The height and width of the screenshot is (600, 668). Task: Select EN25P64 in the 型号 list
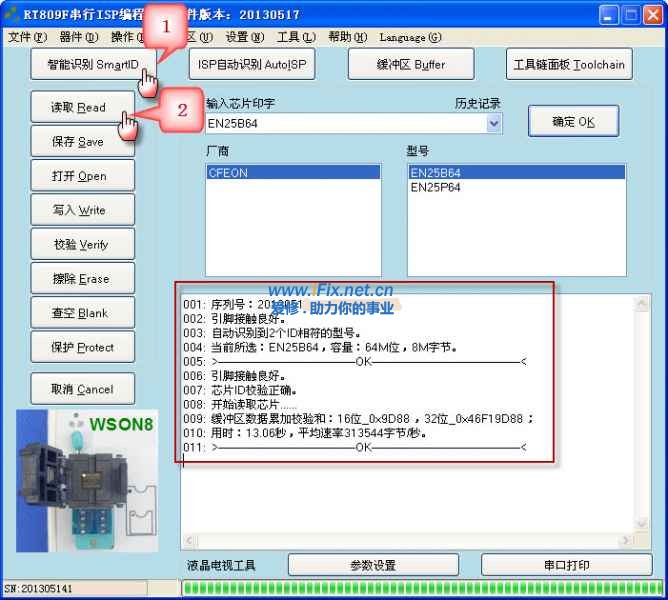pyautogui.click(x=516, y=187)
